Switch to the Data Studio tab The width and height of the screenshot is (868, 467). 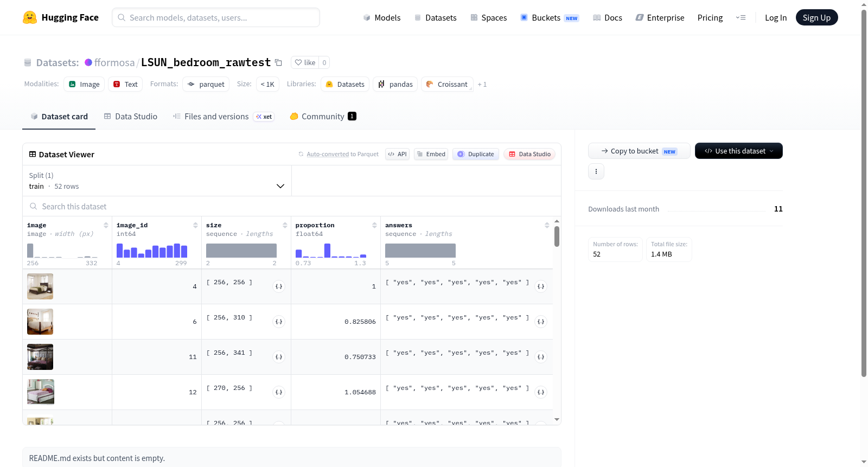coord(131,117)
